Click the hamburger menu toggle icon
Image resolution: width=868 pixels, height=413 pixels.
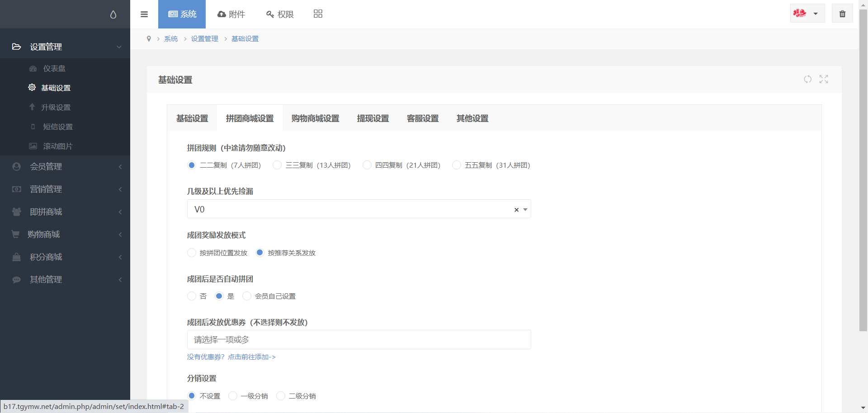click(144, 14)
